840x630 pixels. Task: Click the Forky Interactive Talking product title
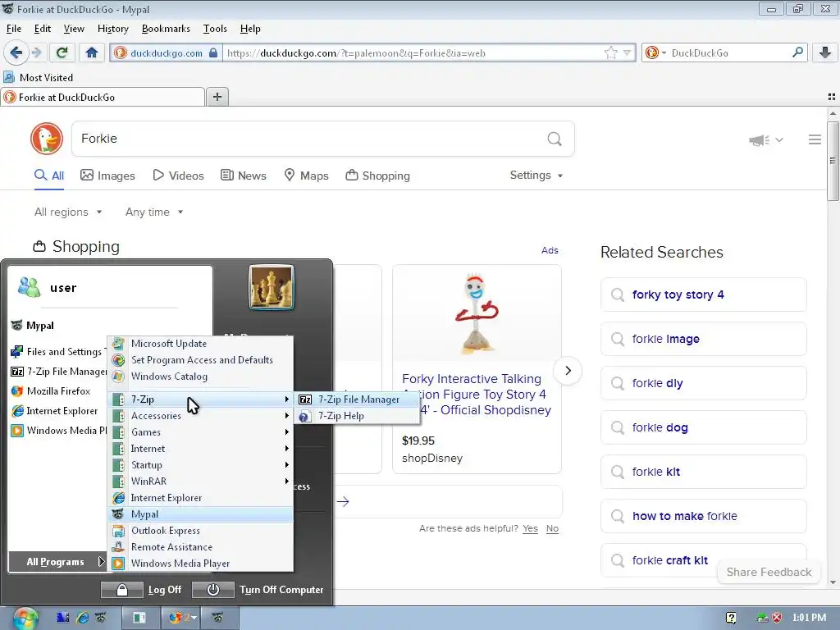click(477, 395)
